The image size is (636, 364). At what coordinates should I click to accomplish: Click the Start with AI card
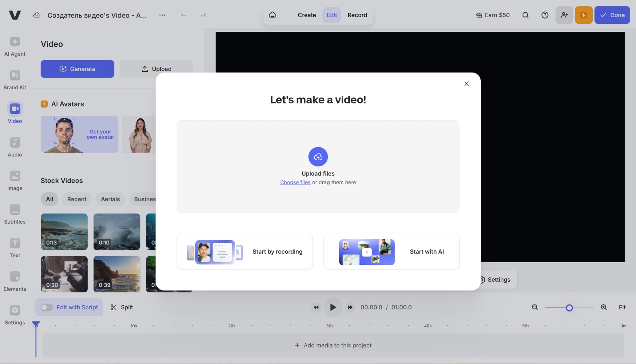pyautogui.click(x=391, y=252)
